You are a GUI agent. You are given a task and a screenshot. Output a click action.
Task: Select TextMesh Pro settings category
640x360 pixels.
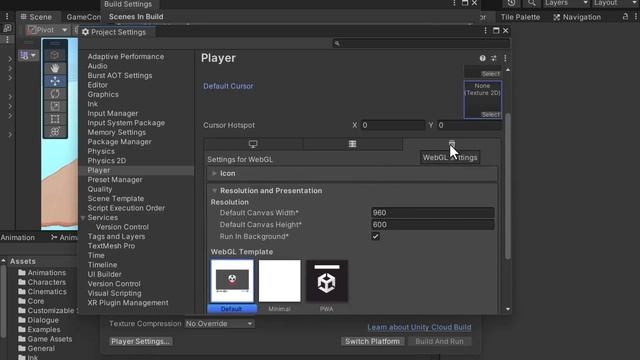[111, 246]
